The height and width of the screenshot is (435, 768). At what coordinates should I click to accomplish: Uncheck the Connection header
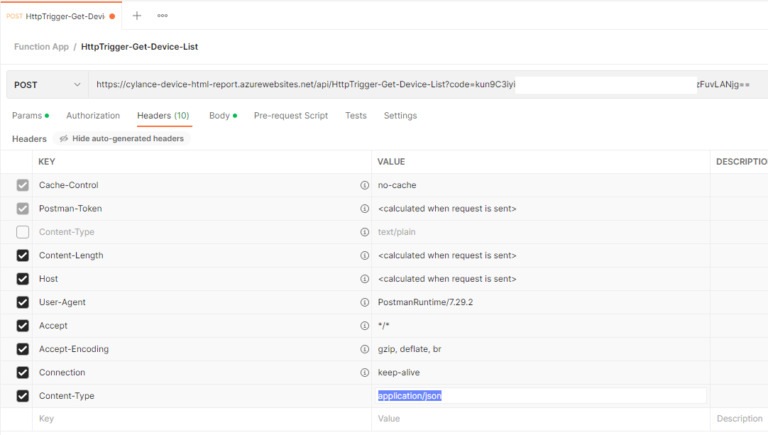[23, 373]
